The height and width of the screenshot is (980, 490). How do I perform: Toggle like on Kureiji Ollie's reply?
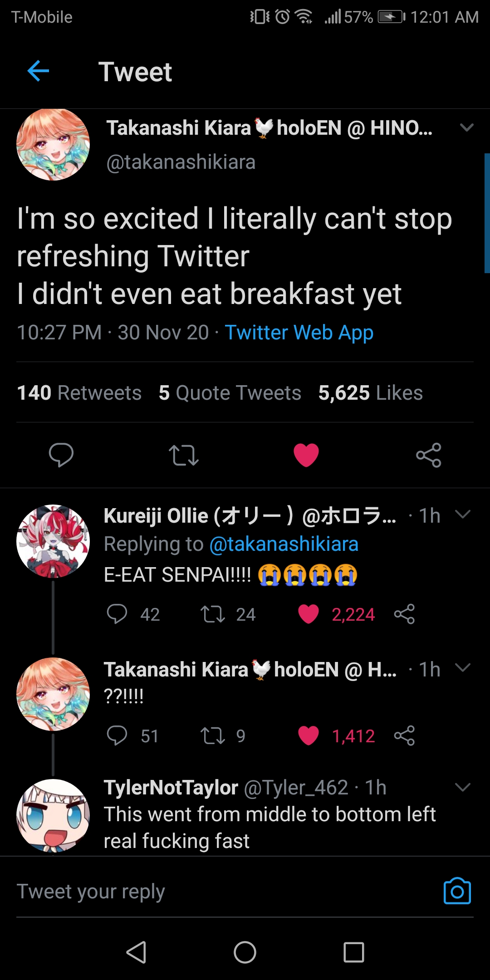309,614
